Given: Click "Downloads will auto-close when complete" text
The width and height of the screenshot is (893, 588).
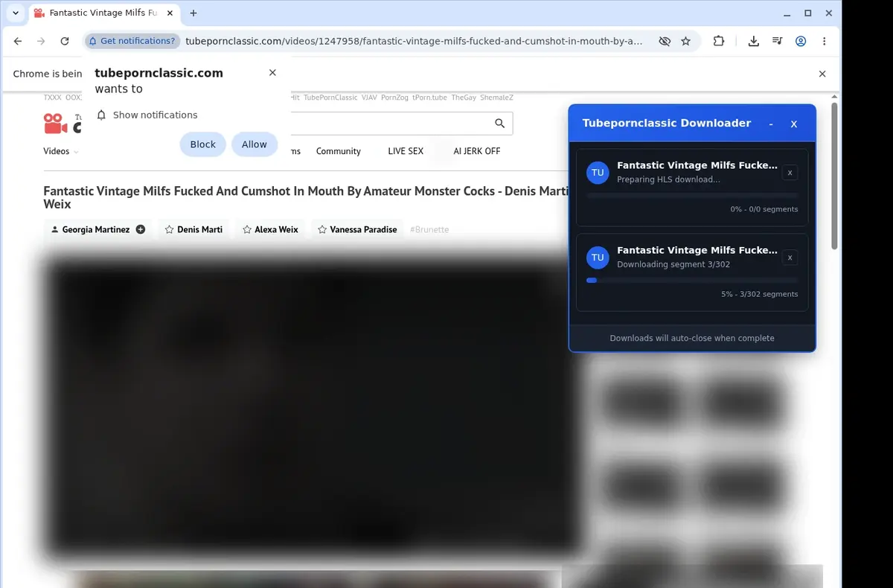Looking at the screenshot, I should (x=692, y=338).
